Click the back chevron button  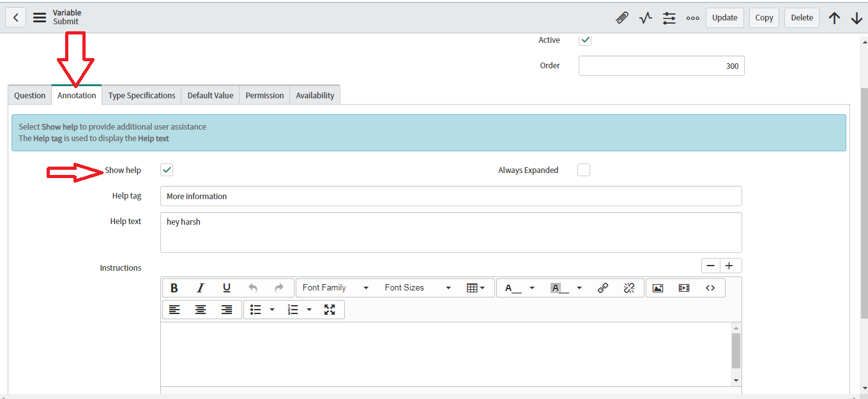pos(16,17)
